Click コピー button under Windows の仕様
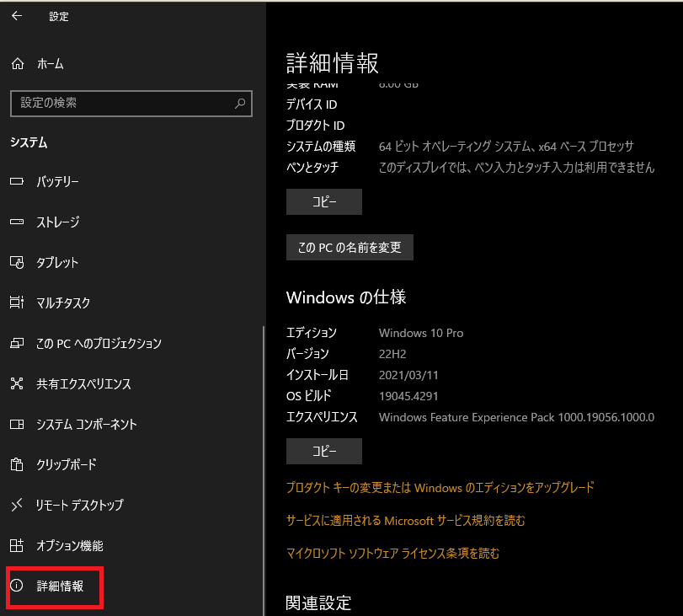The image size is (683, 616). click(324, 451)
